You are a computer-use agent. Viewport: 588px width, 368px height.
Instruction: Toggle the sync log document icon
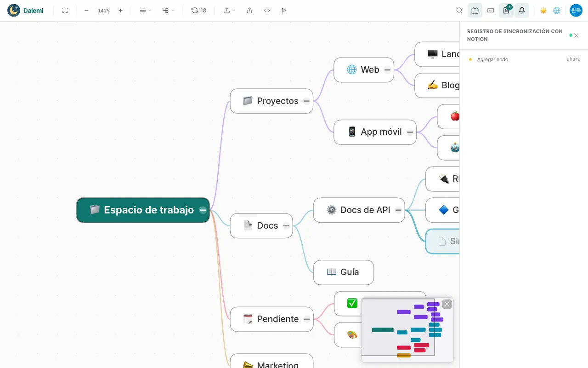(x=506, y=10)
